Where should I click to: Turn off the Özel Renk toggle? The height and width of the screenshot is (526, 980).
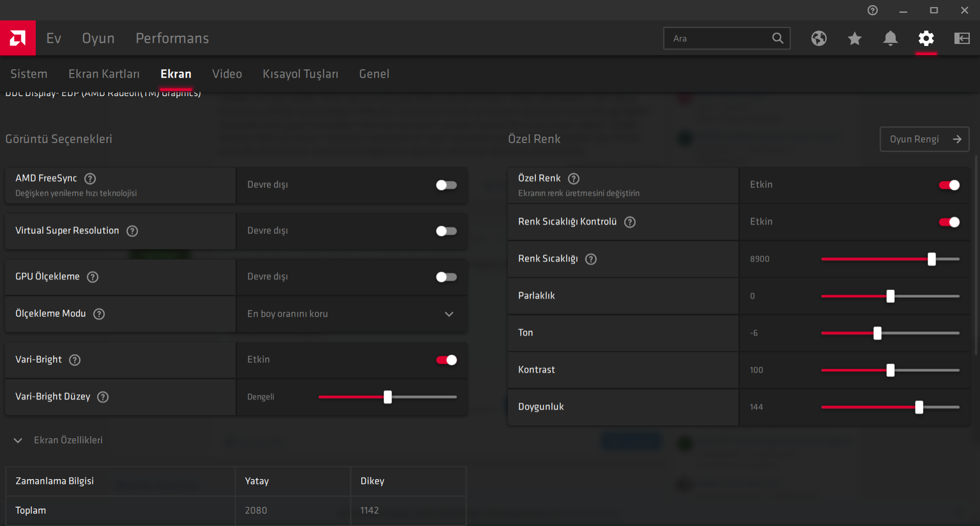pyautogui.click(x=949, y=185)
